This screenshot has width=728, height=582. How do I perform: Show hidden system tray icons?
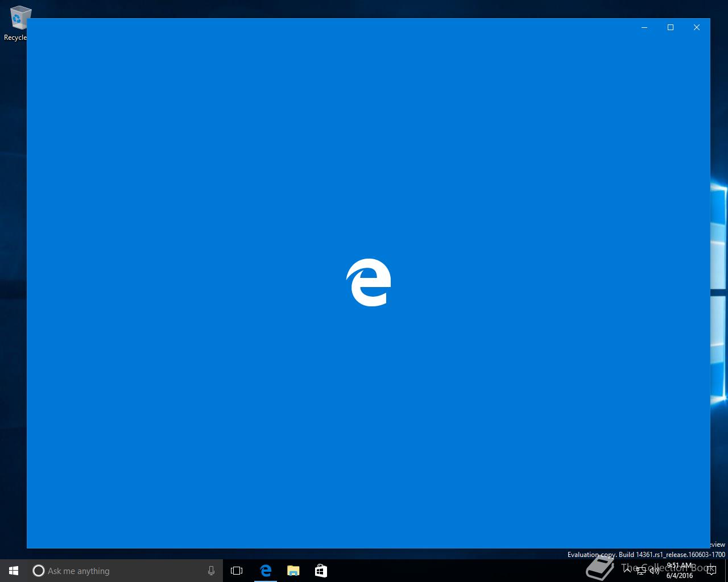pos(628,570)
